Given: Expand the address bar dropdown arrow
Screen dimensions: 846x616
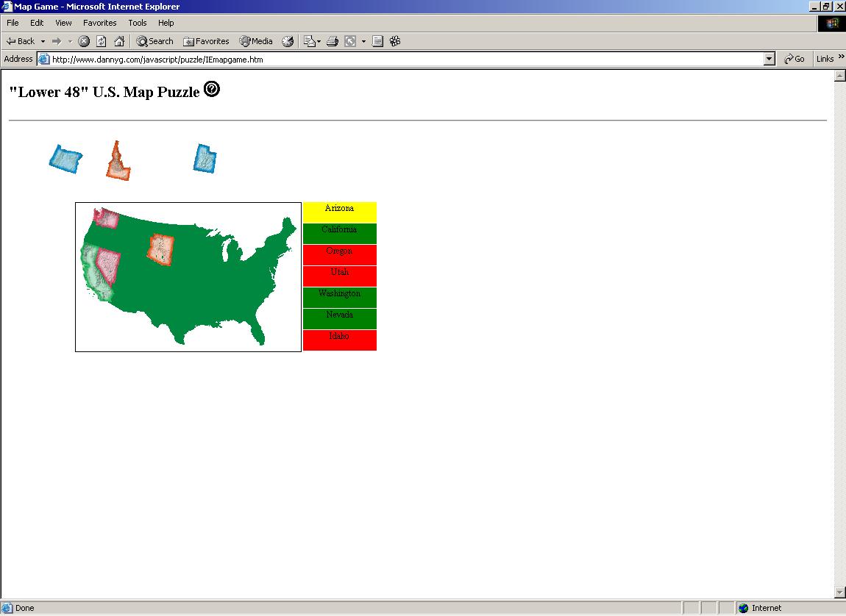Looking at the screenshot, I should 769,60.
